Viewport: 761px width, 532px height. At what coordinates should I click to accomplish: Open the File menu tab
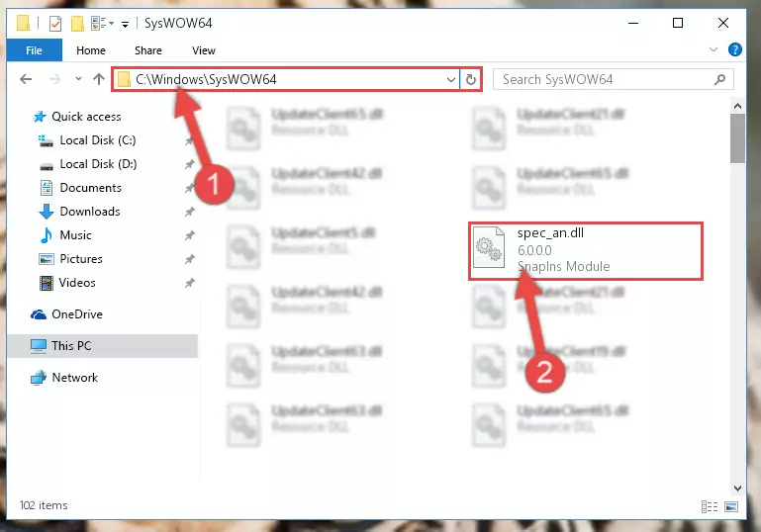[34, 50]
